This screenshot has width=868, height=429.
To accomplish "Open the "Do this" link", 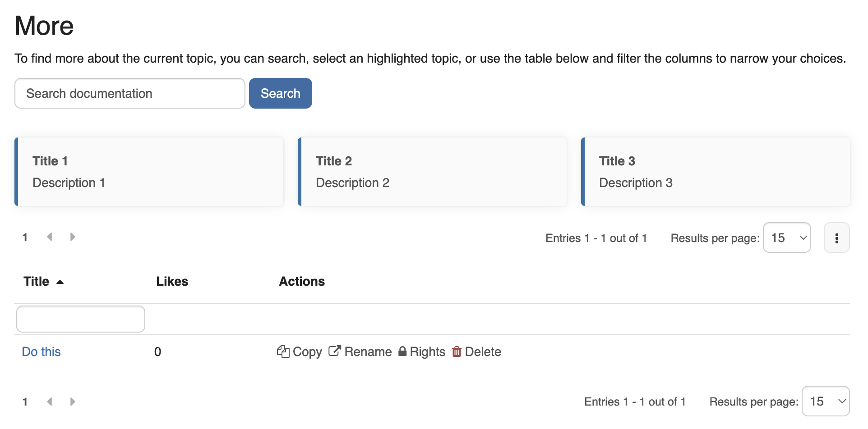I will point(41,351).
